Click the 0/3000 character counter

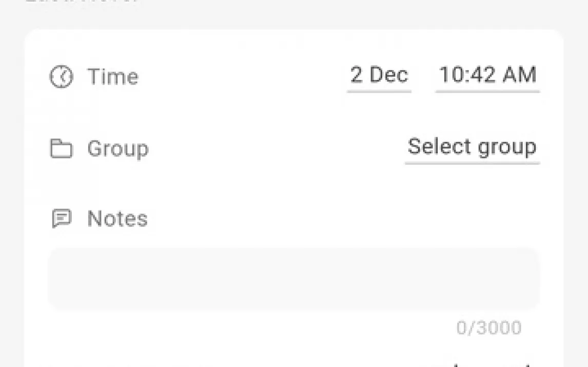[488, 328]
